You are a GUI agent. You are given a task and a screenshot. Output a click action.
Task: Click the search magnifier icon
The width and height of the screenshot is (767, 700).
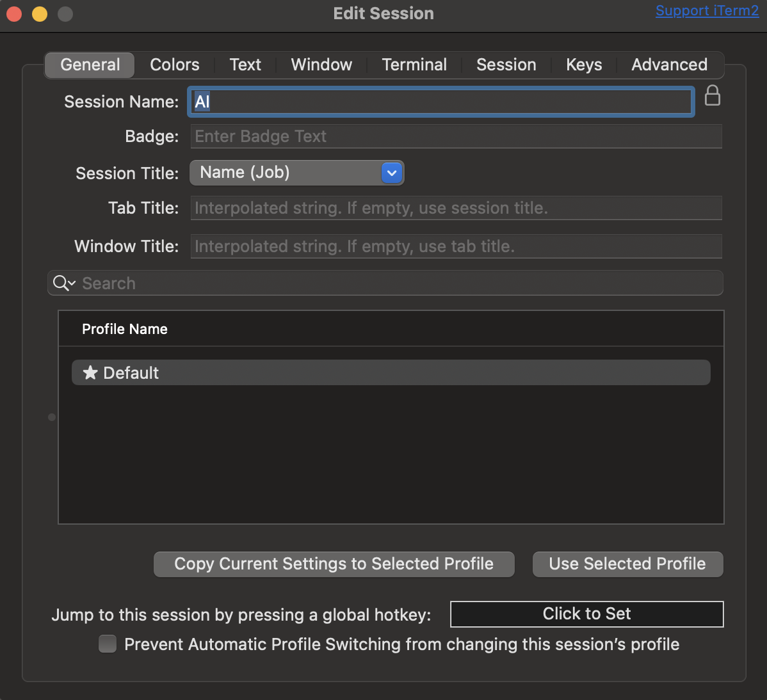click(x=62, y=283)
